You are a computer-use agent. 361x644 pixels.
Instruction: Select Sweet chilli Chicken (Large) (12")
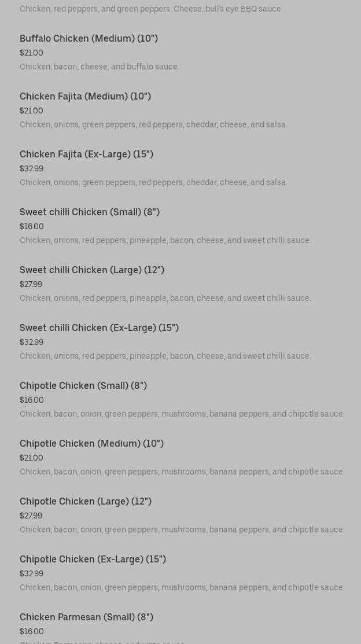click(x=92, y=270)
